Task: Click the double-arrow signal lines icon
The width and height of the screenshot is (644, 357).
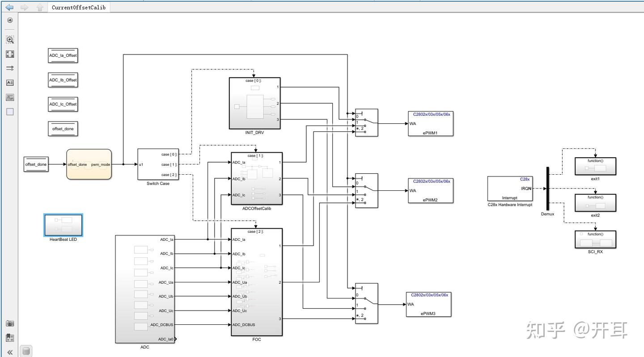Action: (x=9, y=68)
